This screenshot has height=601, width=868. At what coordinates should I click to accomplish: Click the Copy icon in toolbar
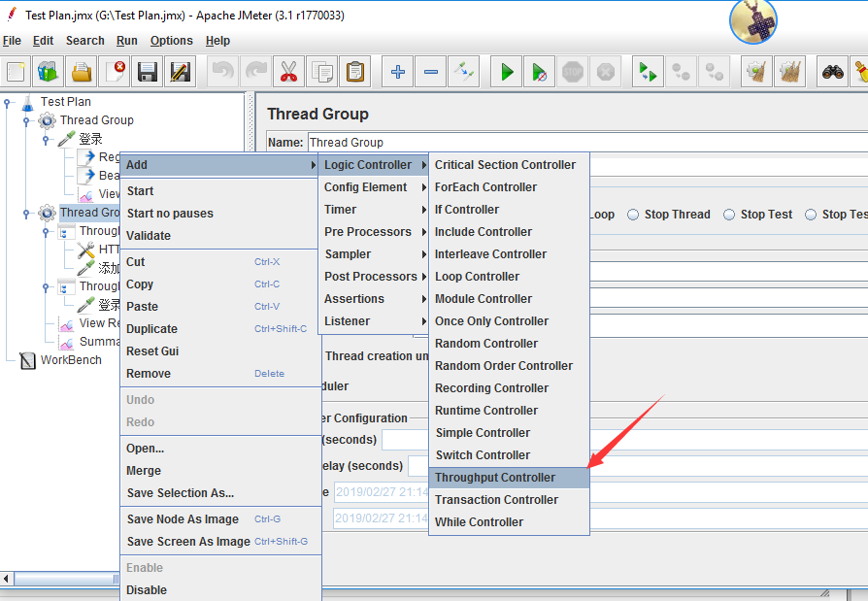click(x=321, y=72)
